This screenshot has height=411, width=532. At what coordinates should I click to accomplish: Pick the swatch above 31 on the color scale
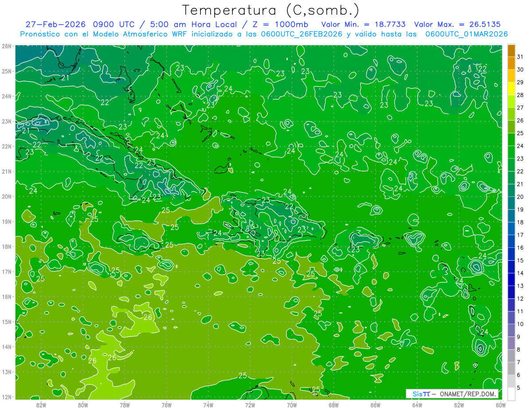coord(511,51)
